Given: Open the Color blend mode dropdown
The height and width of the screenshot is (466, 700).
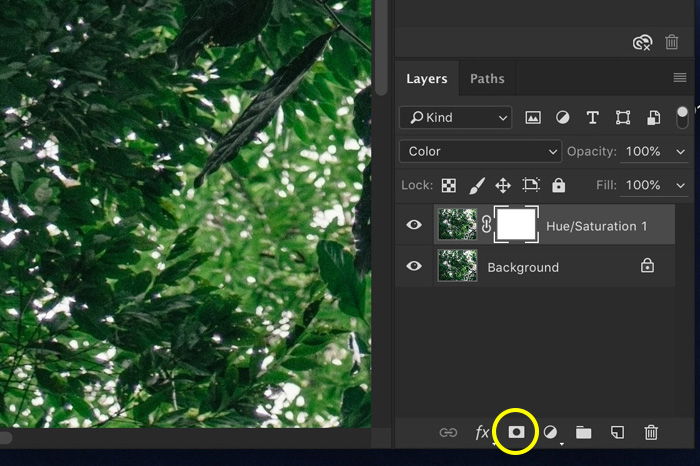Looking at the screenshot, I should click(479, 151).
